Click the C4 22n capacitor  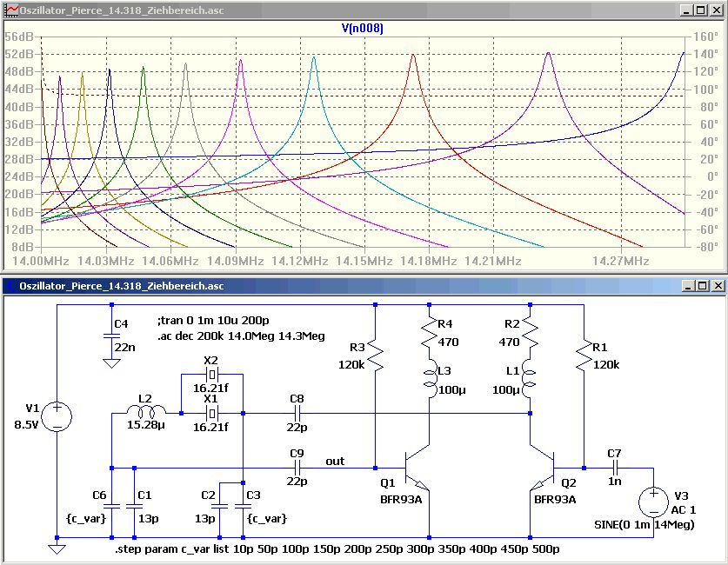tap(111, 334)
